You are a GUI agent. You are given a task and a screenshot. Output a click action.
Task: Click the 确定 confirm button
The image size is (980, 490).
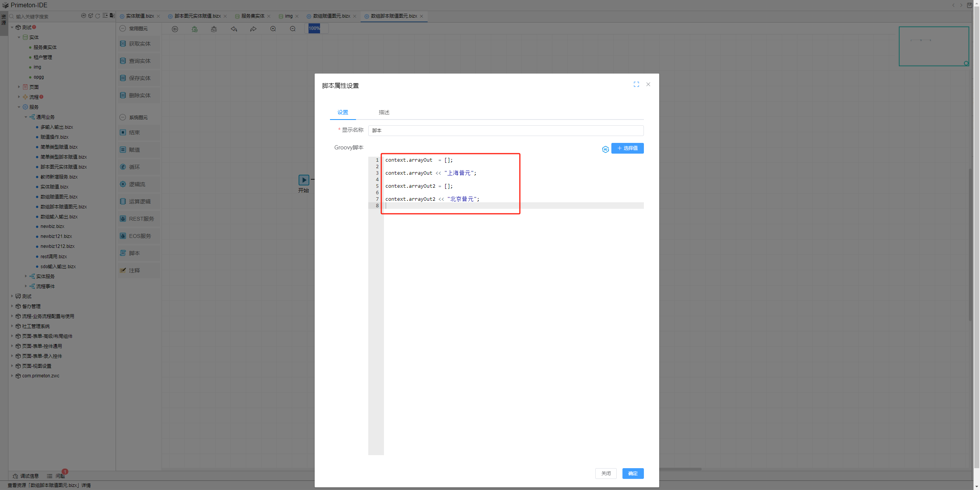click(632, 474)
